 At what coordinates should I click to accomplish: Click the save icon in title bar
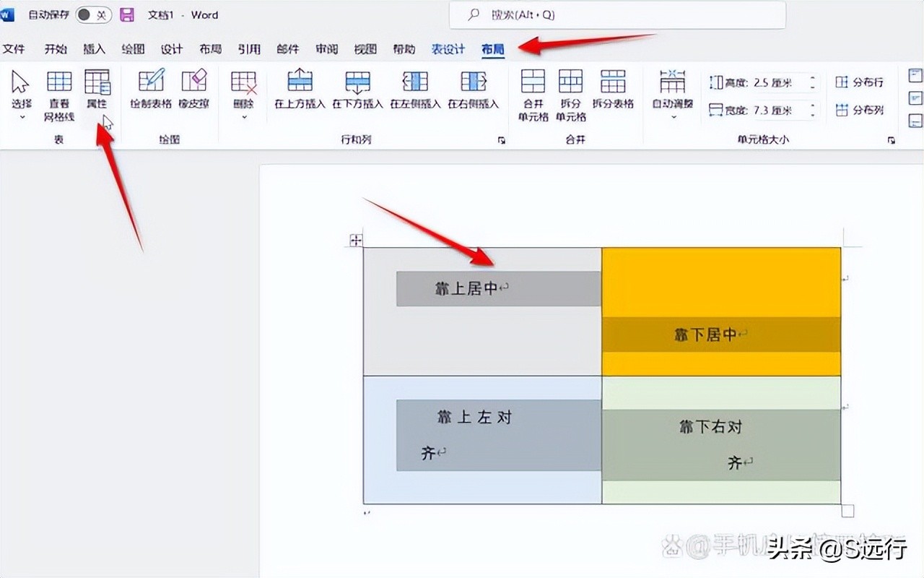click(x=127, y=14)
